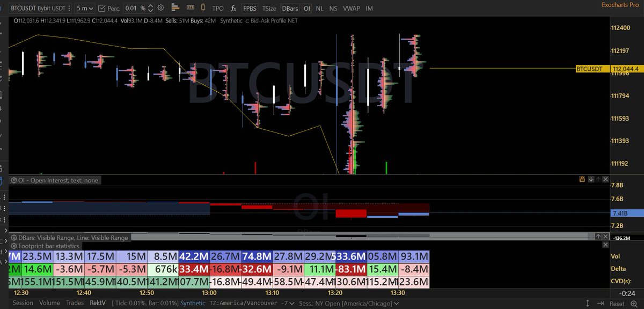Click the 74.8M volume cell
The width and height of the screenshot is (644, 309).
tap(257, 256)
